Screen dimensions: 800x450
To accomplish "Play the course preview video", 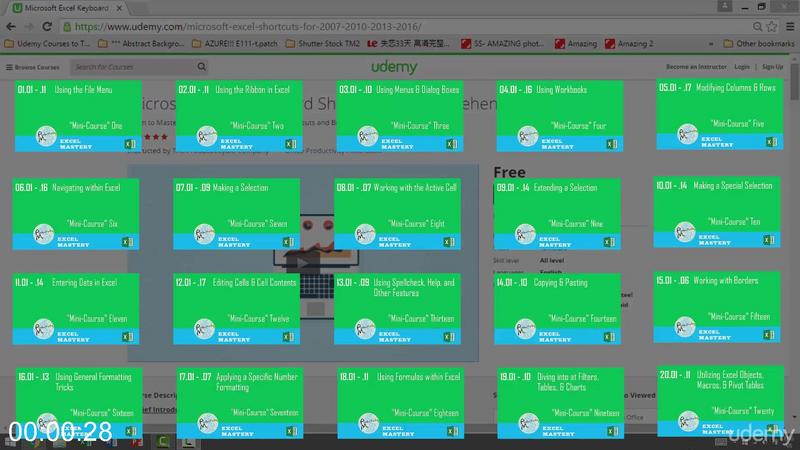I will point(302,263).
